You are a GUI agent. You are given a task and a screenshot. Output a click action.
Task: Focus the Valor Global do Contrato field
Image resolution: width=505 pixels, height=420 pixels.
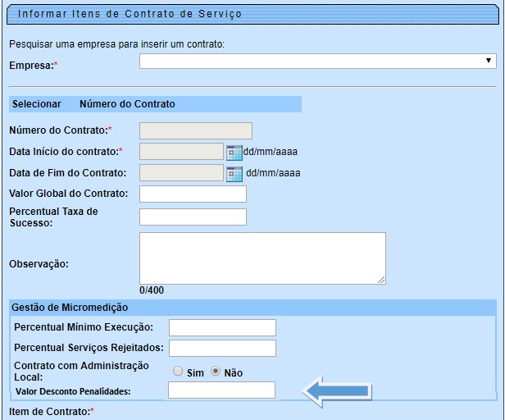click(193, 194)
